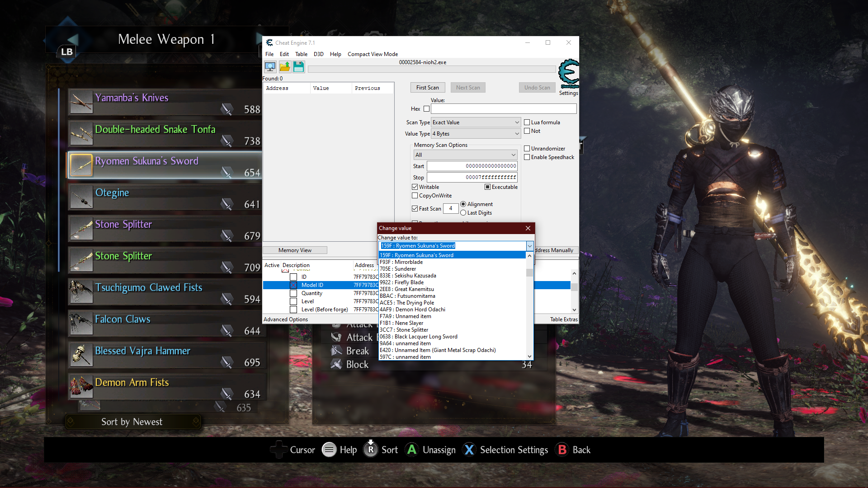Viewport: 868px width, 488px height.
Task: Select Double-headed Snake Tonfa weapon icon
Action: [x=81, y=134]
